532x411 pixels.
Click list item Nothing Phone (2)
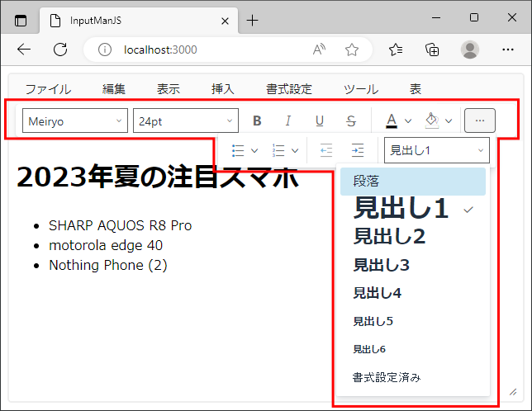pyautogui.click(x=108, y=265)
